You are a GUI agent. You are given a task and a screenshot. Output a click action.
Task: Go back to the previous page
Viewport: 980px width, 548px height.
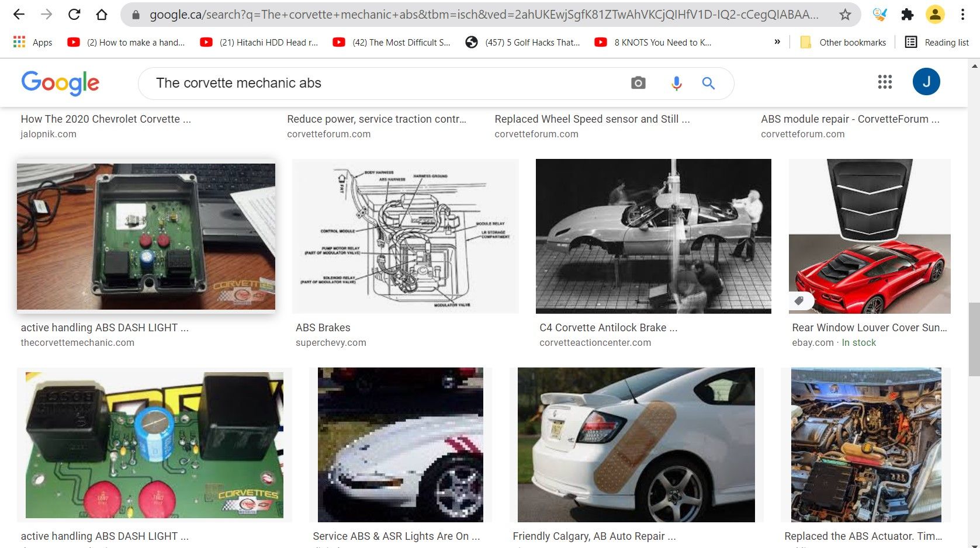coord(19,15)
